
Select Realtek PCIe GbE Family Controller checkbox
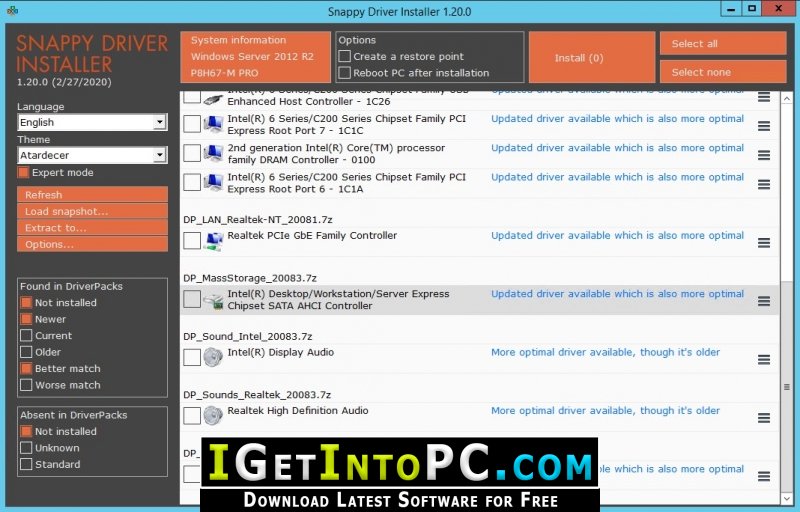(192, 241)
